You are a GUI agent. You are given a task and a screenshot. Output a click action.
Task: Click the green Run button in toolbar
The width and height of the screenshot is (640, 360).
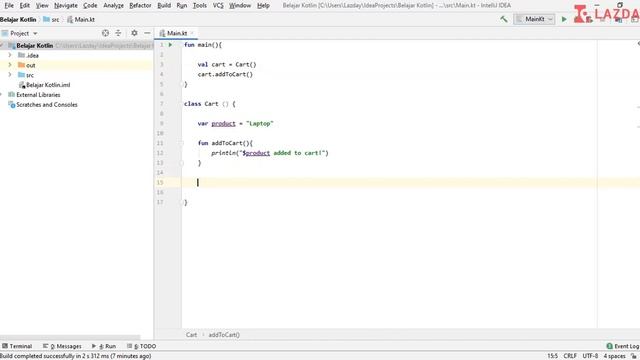pyautogui.click(x=564, y=19)
